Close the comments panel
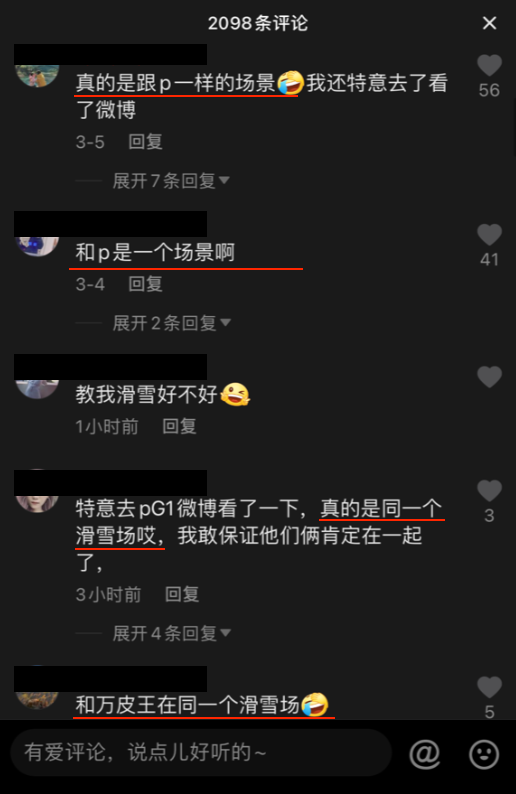 (x=489, y=23)
